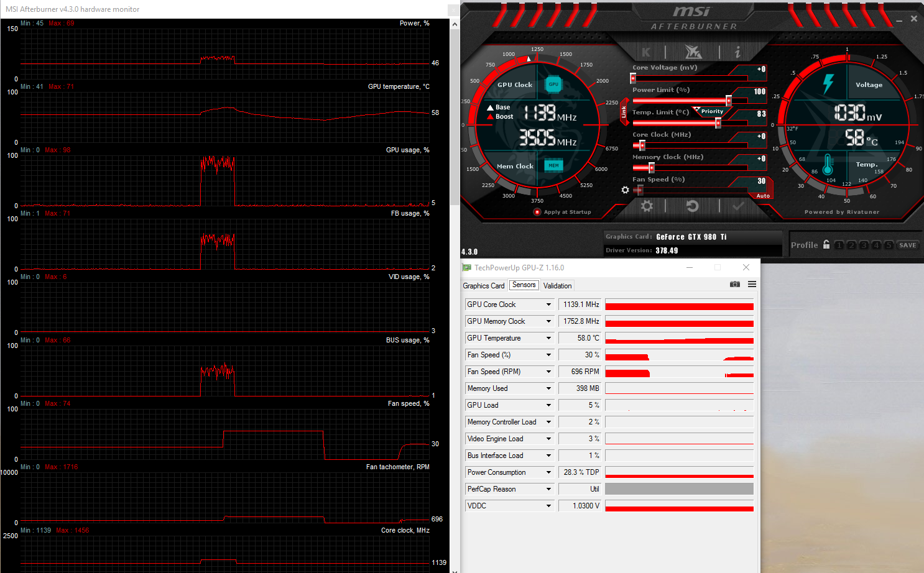This screenshot has width=924, height=573.
Task: Close the MSI Afterburner skin window
Action: pyautogui.click(x=913, y=19)
